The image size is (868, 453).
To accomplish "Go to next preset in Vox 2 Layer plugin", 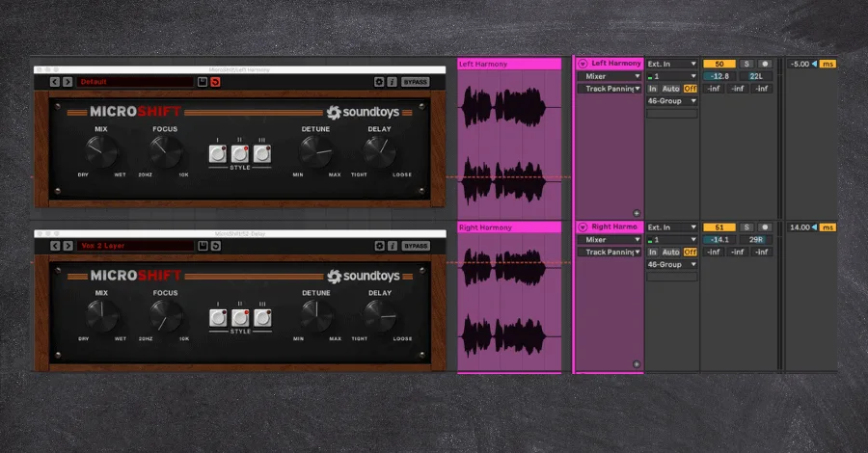I will pos(68,246).
